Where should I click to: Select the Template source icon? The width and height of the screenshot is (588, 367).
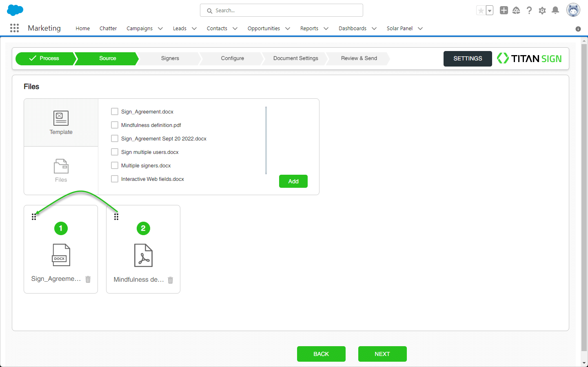pyautogui.click(x=61, y=118)
